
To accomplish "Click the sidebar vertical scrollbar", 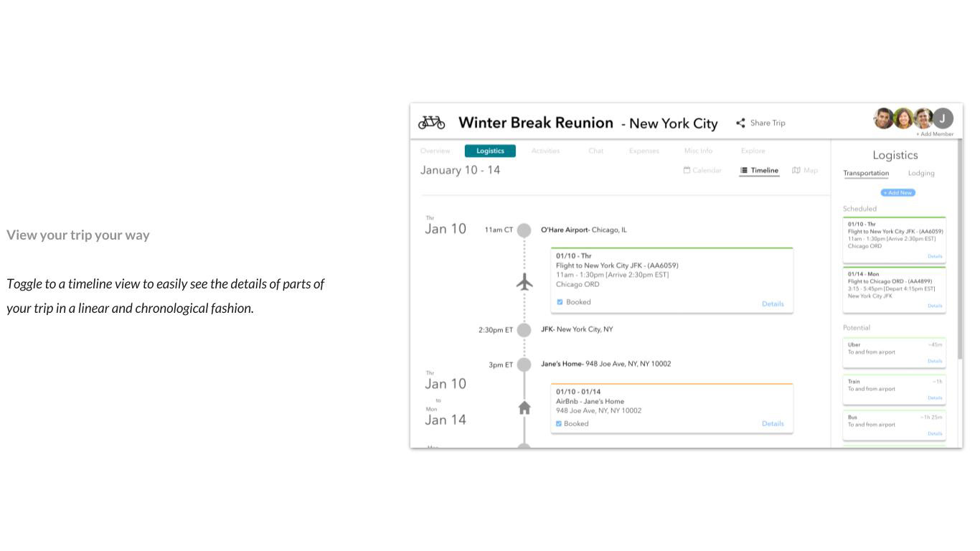I will pos(960,249).
